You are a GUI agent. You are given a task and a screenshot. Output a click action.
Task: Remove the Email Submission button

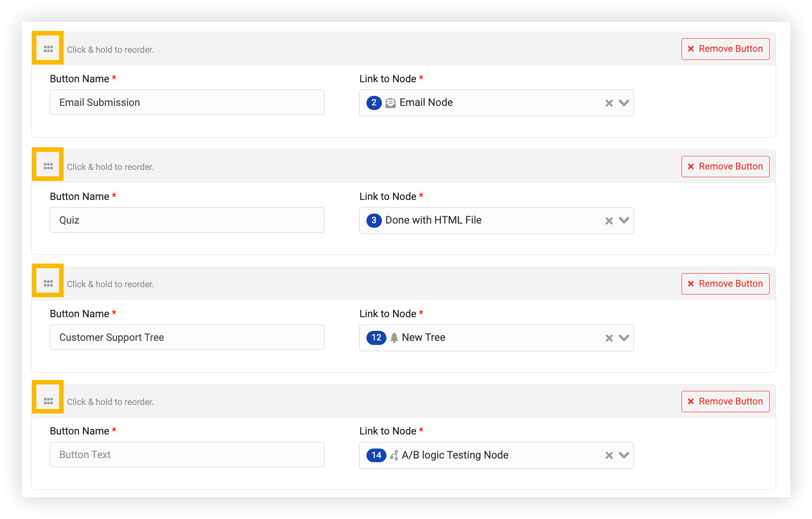point(725,49)
